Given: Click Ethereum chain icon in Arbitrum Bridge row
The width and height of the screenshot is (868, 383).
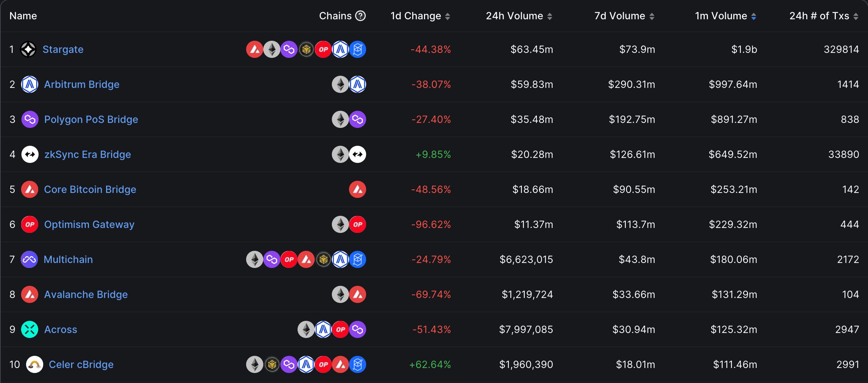Looking at the screenshot, I should [340, 84].
